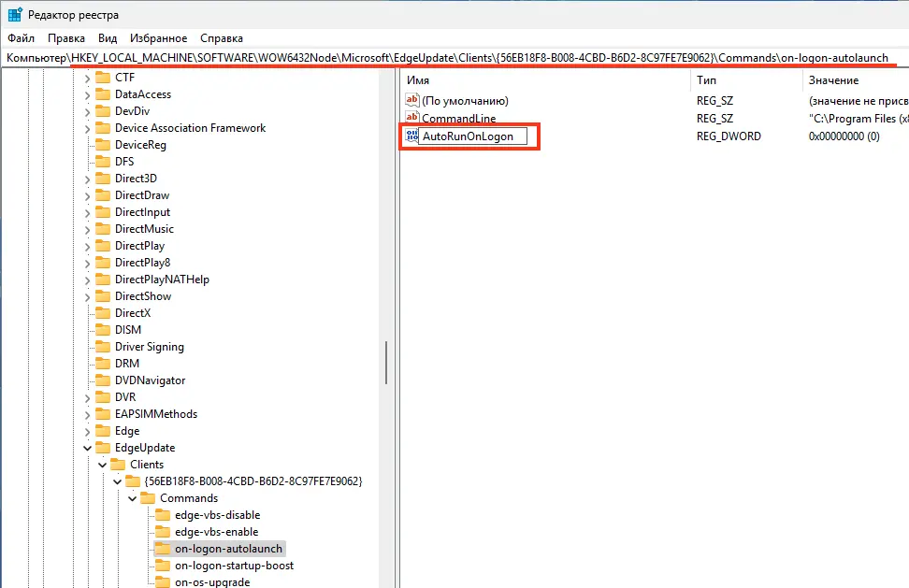Click the DFS folder icon

click(x=103, y=161)
